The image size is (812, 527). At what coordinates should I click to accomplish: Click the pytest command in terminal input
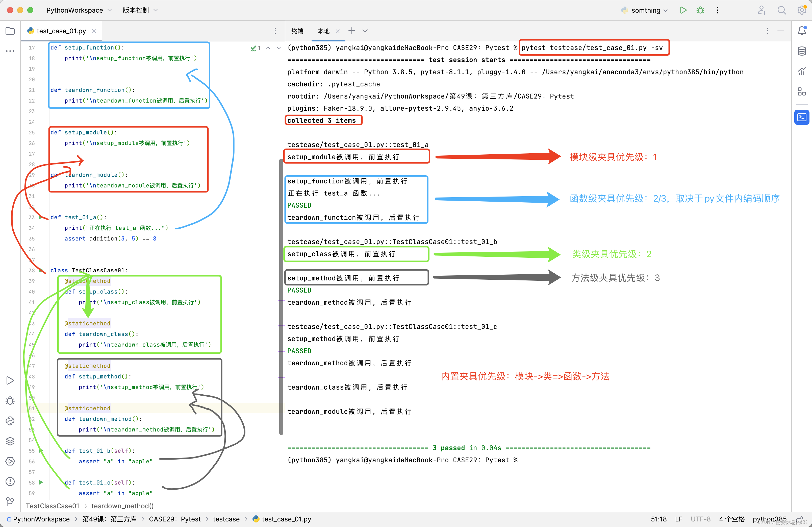coord(592,47)
